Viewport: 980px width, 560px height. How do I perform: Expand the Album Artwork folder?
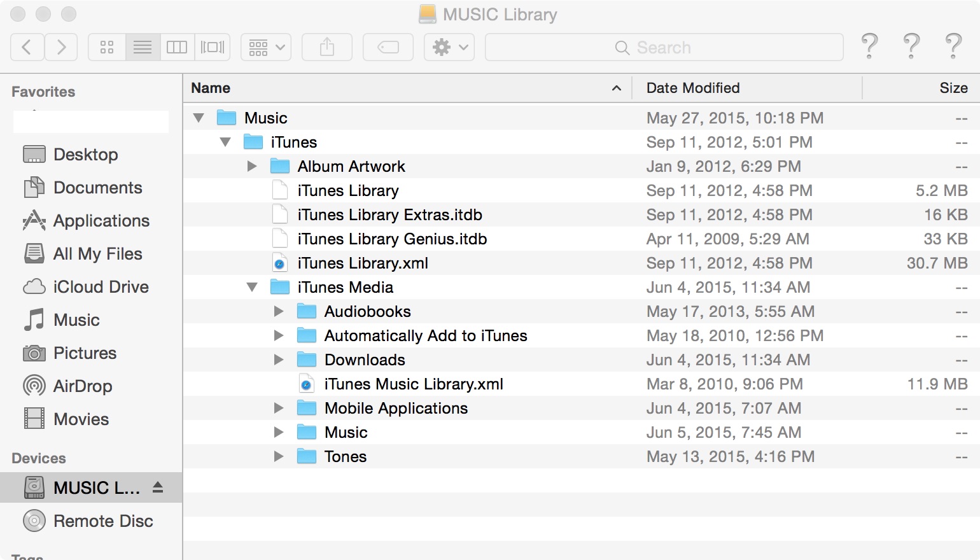point(252,166)
